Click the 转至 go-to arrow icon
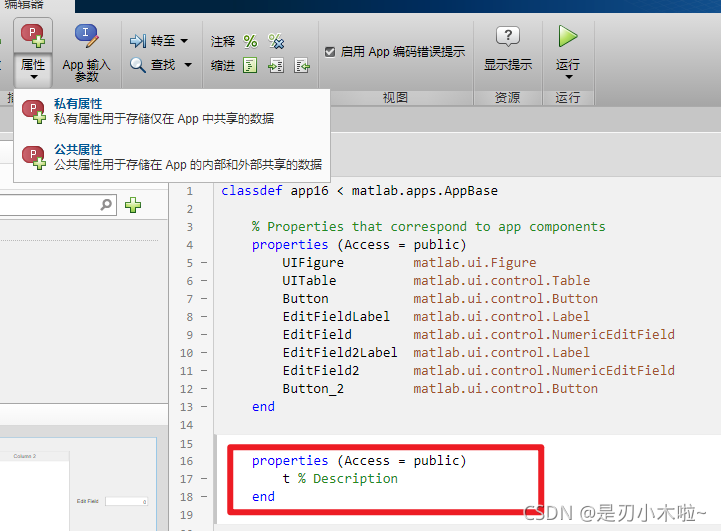721x531 pixels. (x=137, y=41)
